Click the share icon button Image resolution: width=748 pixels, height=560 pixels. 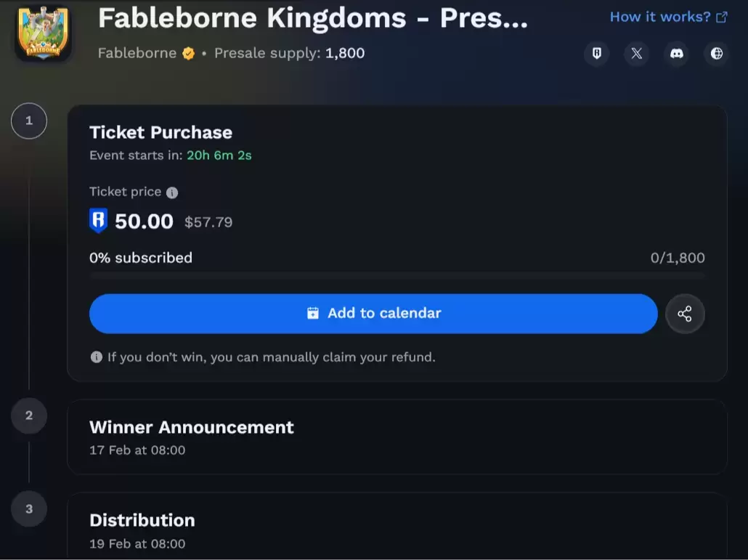pos(684,314)
